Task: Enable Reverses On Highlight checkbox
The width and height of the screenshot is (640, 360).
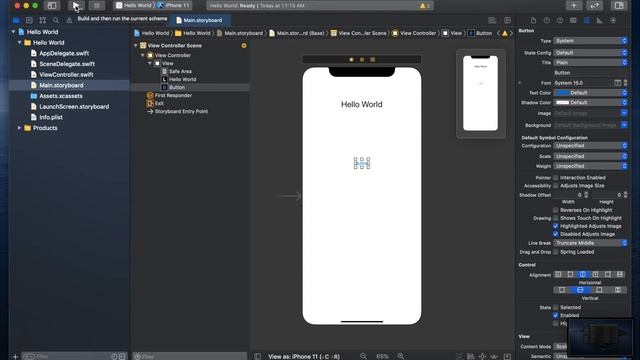Action: (556, 210)
